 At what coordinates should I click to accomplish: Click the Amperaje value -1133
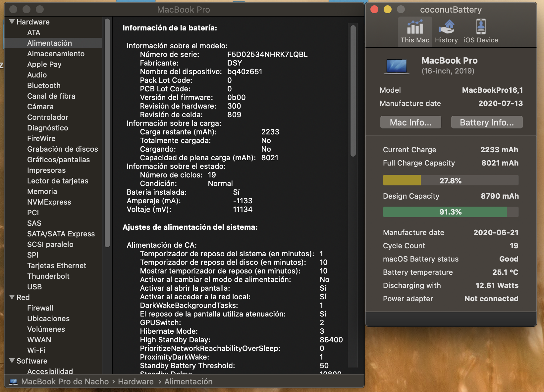(243, 201)
